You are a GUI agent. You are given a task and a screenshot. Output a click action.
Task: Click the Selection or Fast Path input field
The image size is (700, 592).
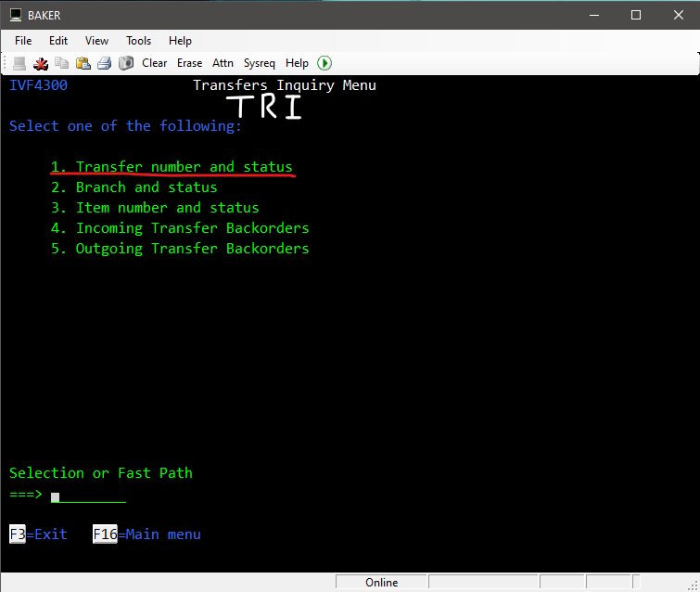pos(88,495)
